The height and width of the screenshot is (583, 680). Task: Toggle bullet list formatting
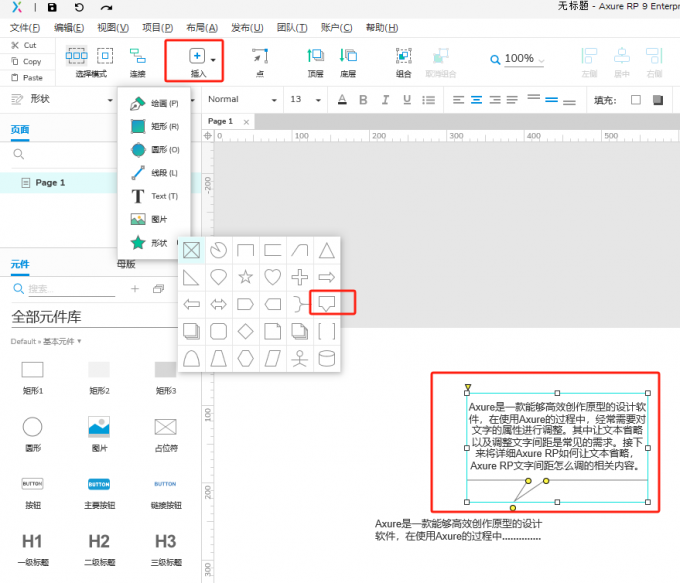428,100
